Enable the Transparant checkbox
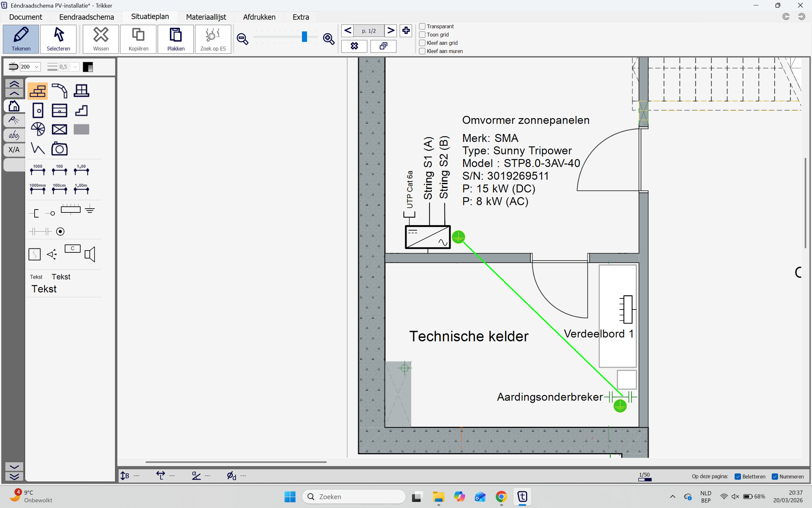Viewport: 812px width, 508px height. click(422, 26)
